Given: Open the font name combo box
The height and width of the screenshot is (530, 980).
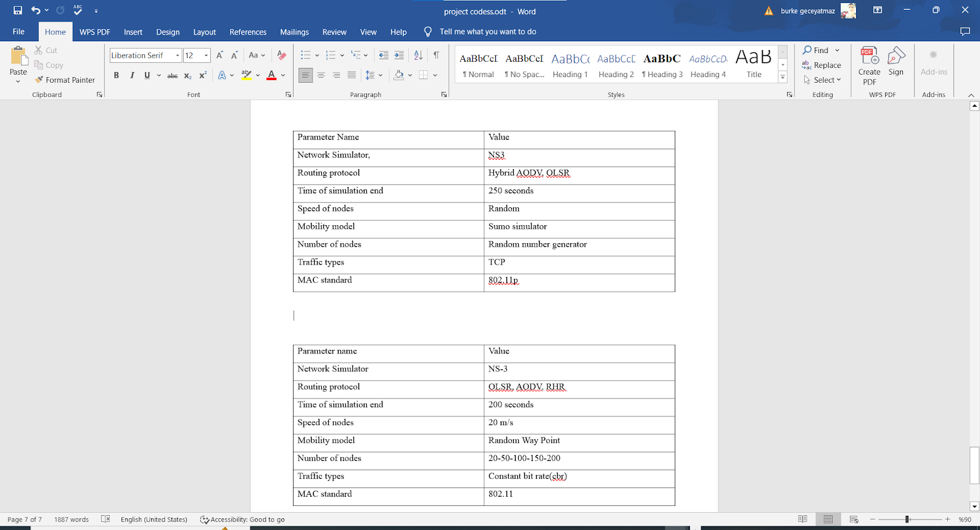Looking at the screenshot, I should click(x=146, y=56).
